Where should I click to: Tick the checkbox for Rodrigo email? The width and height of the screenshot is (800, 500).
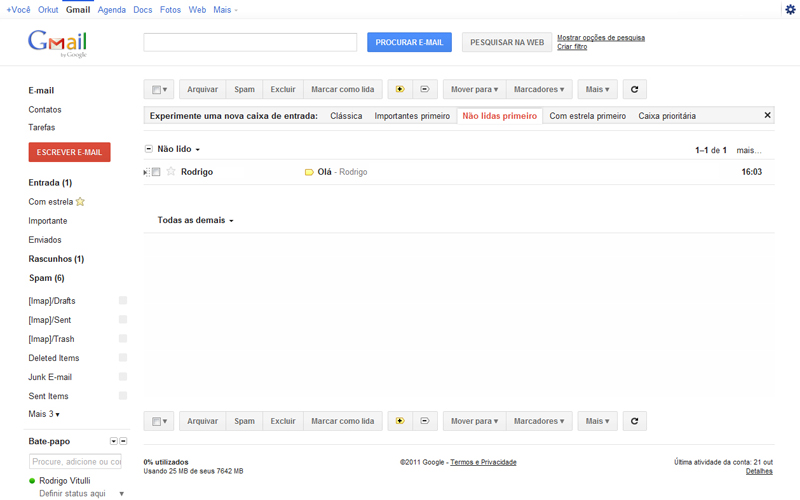point(156,172)
